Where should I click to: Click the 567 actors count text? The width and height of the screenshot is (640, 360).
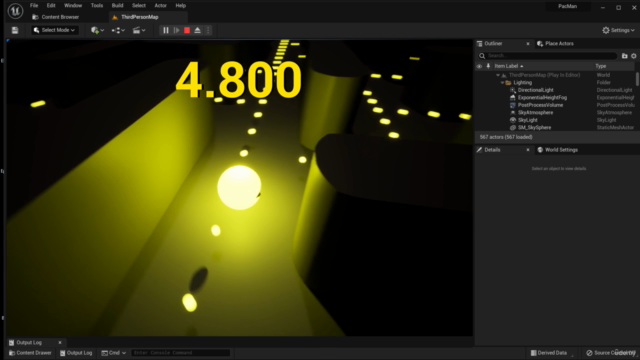tap(506, 137)
